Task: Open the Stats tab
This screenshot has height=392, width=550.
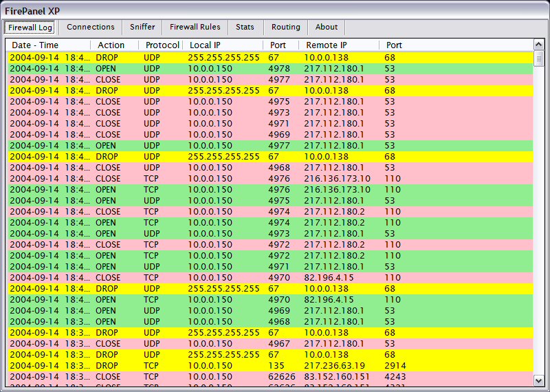Action: click(x=245, y=27)
